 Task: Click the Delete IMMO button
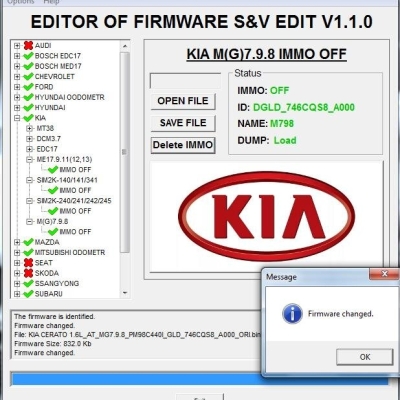(183, 145)
